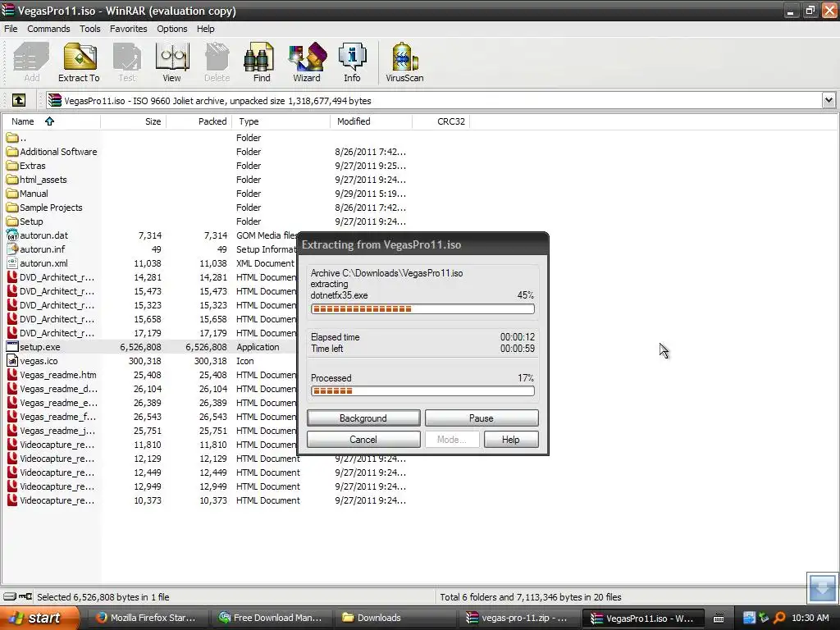Sort by Packed column header
Screen dimensions: 840x630
(x=199, y=121)
